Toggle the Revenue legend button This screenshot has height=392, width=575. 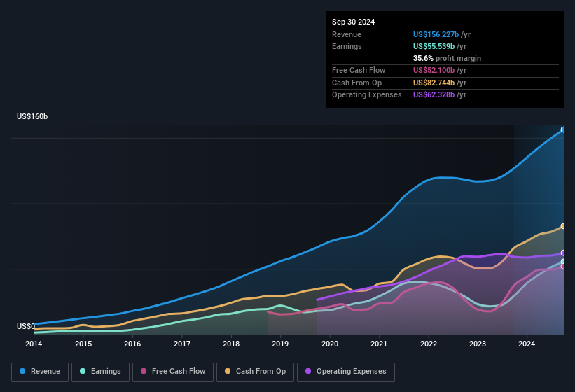[x=40, y=372]
